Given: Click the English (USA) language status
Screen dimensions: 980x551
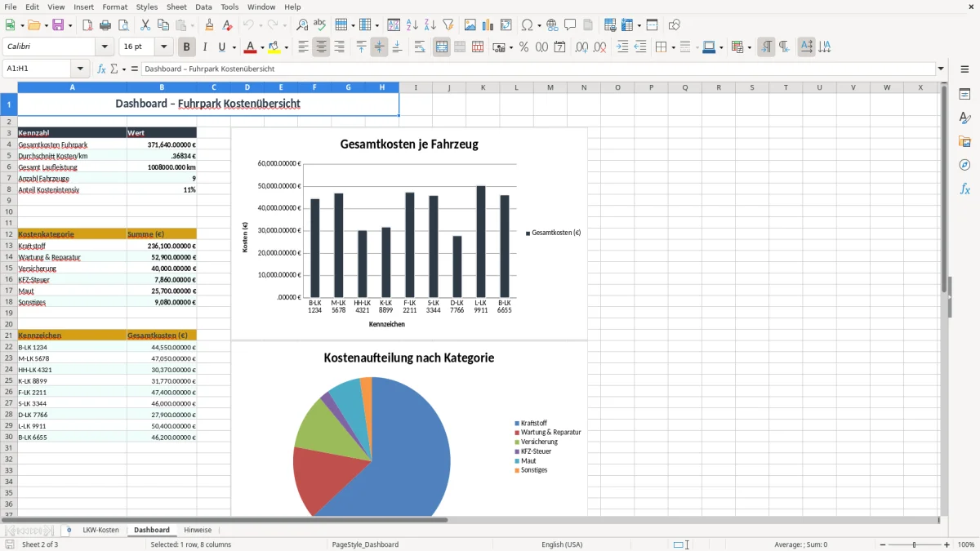Looking at the screenshot, I should [562, 544].
